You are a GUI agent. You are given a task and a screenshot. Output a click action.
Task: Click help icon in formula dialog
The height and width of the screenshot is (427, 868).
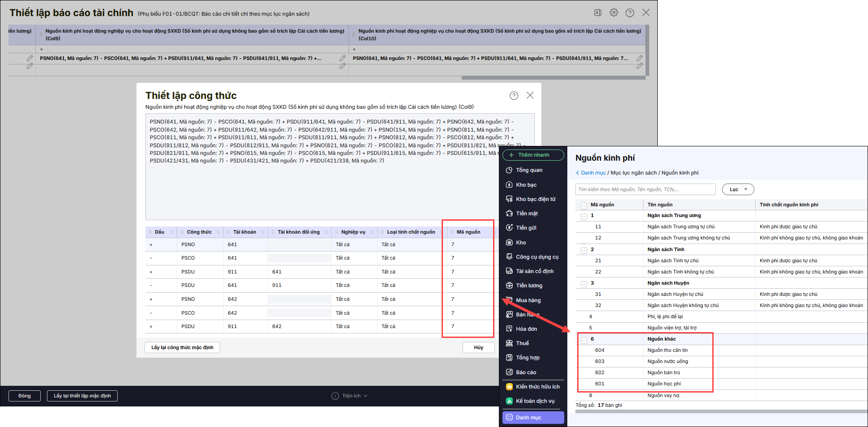514,95
